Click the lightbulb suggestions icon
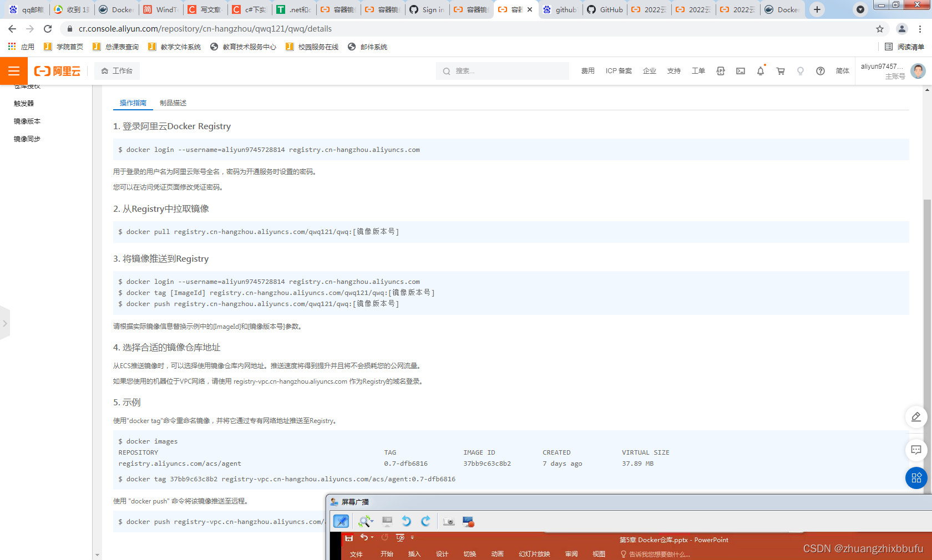The height and width of the screenshot is (560, 932). click(x=800, y=71)
